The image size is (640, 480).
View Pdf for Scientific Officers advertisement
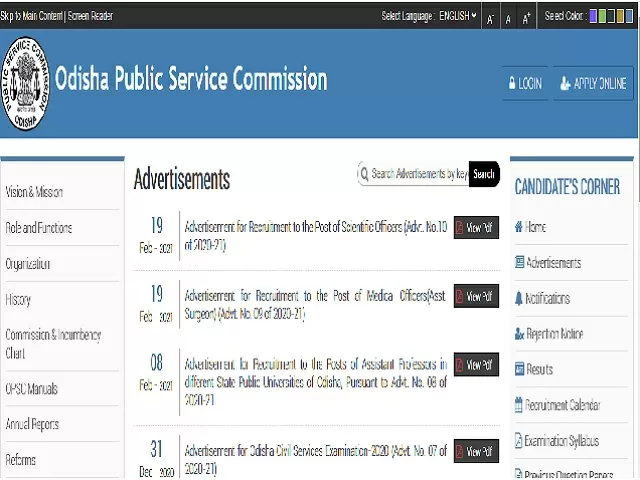[x=476, y=227]
